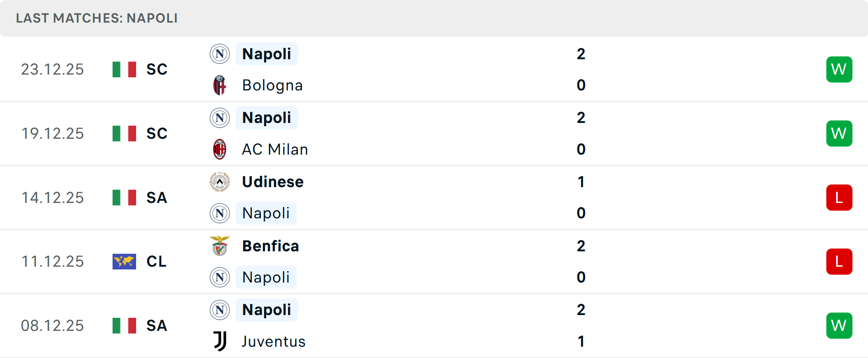Open the AC Milan team link
Screen dimensions: 868x358
point(275,149)
